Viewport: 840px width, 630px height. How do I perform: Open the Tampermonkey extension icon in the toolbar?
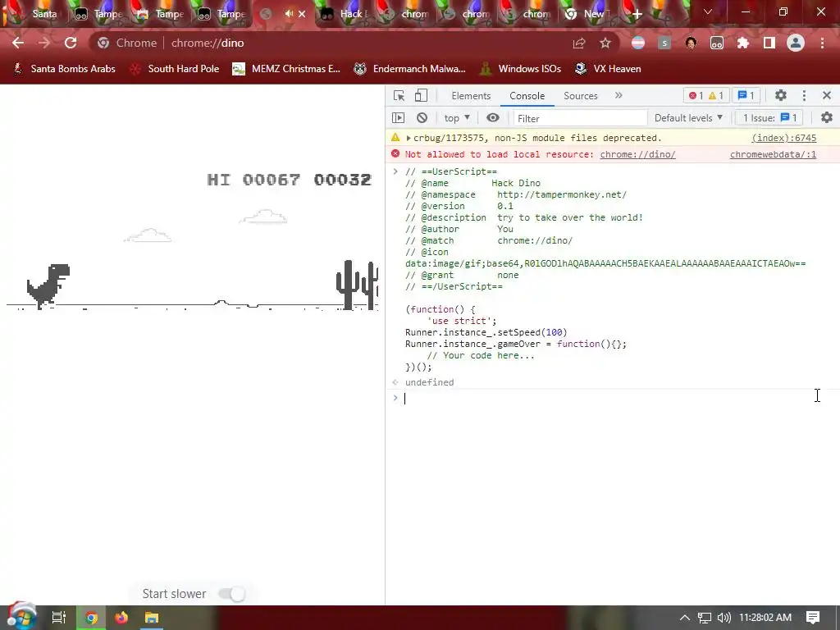point(717,43)
